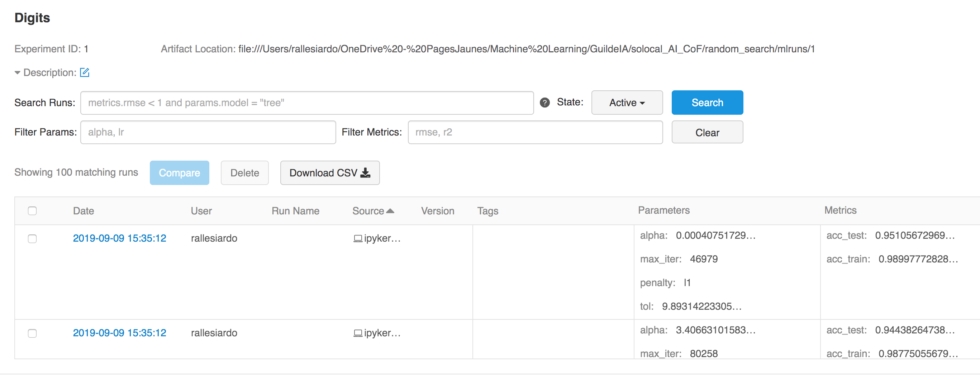Toggle the select-all runs checkbox in header
The width and height of the screenshot is (980, 375).
tap(32, 211)
